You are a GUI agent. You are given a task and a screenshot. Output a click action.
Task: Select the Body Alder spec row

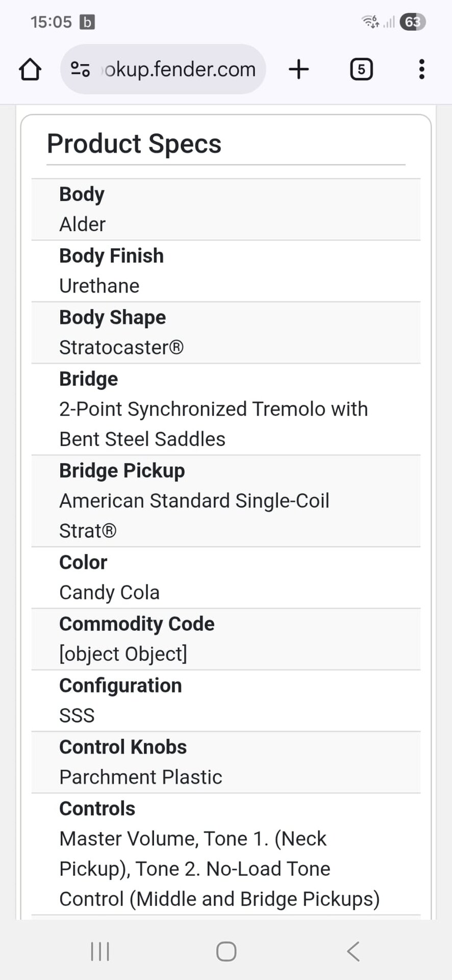pos(225,209)
